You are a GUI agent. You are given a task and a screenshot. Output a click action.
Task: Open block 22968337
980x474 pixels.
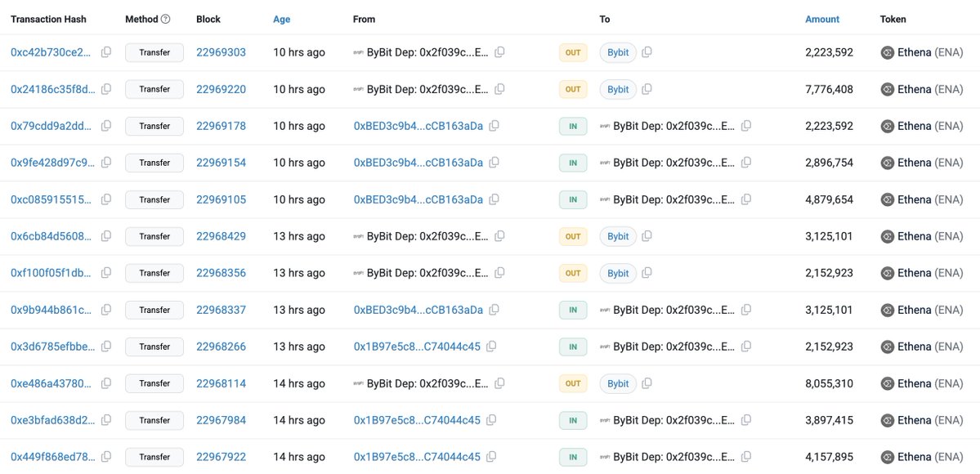[x=222, y=310]
